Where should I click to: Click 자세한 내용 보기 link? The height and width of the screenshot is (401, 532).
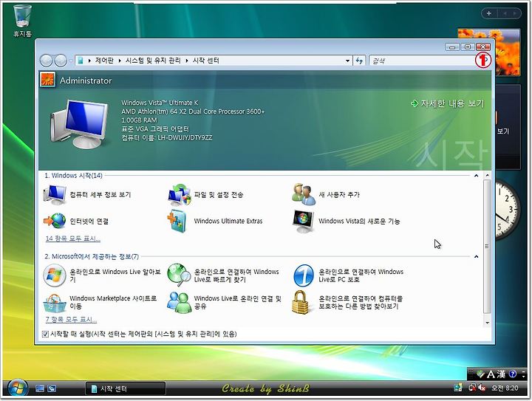click(448, 103)
